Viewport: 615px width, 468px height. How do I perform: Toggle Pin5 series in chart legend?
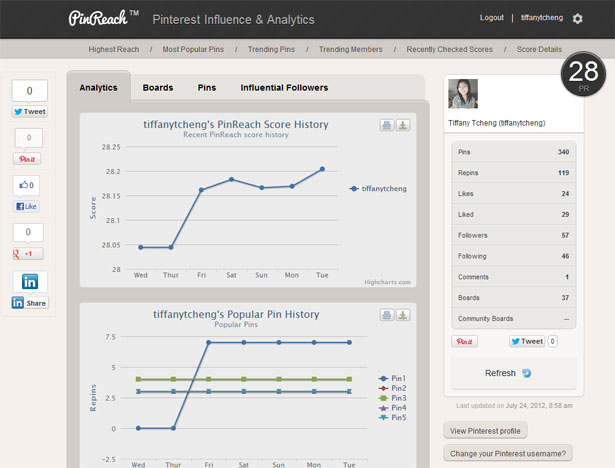[392, 417]
